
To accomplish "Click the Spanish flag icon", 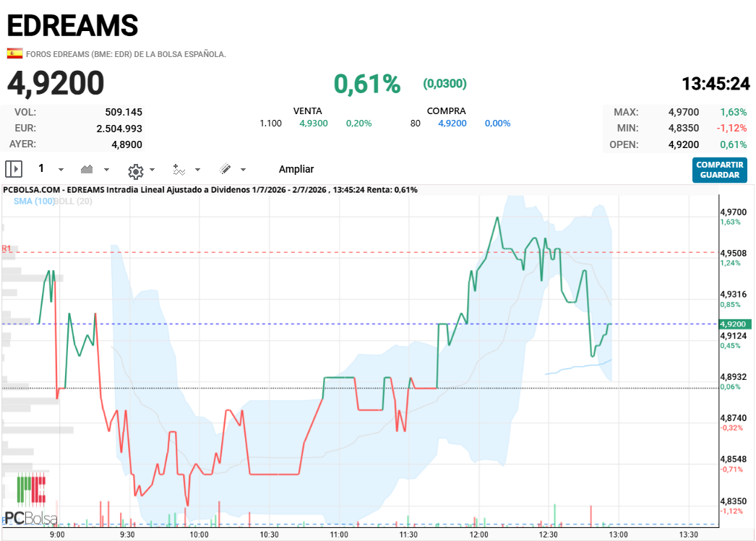I will [14, 53].
